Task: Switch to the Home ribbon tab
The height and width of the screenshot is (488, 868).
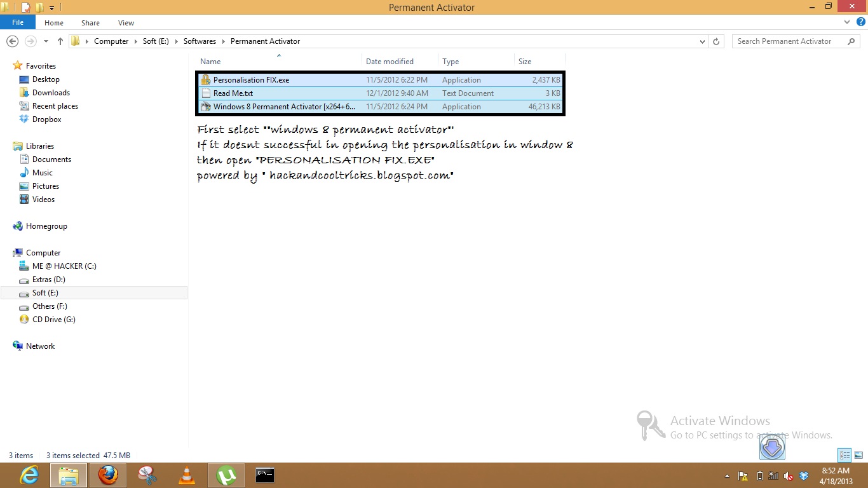Action: click(x=54, y=23)
